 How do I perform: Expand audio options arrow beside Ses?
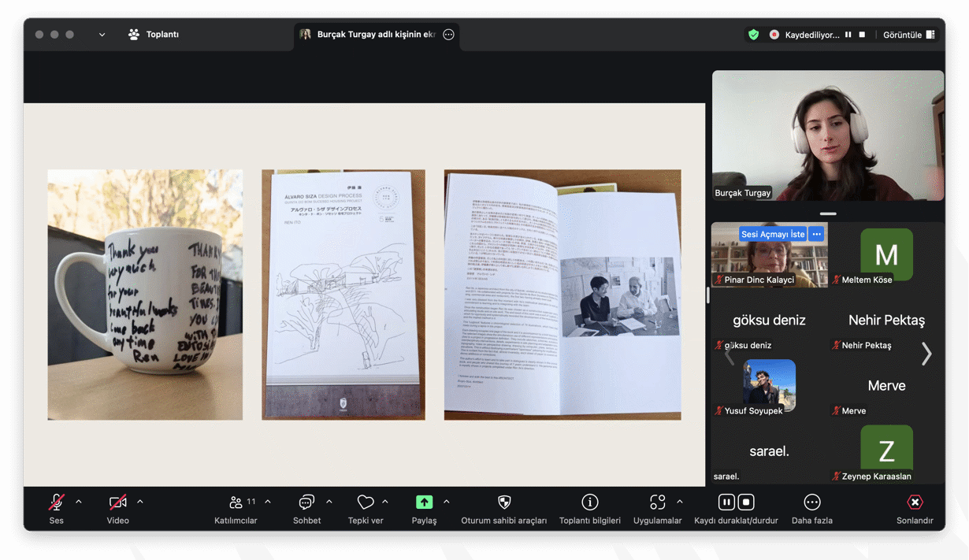coord(79,502)
